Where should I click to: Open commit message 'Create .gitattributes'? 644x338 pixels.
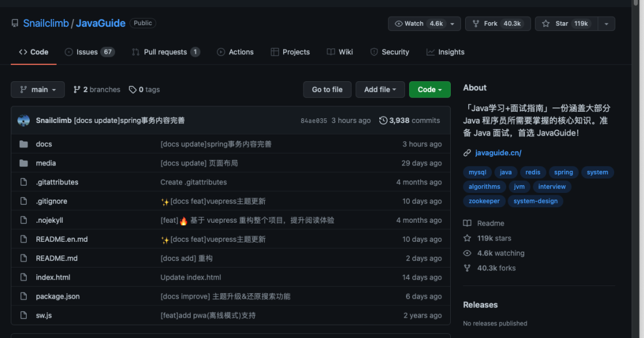tap(193, 182)
